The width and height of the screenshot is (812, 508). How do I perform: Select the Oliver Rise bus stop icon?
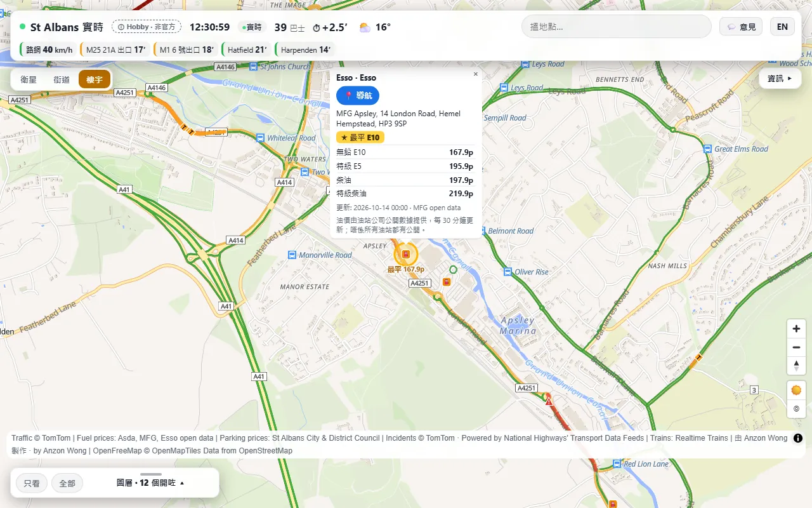(x=507, y=272)
